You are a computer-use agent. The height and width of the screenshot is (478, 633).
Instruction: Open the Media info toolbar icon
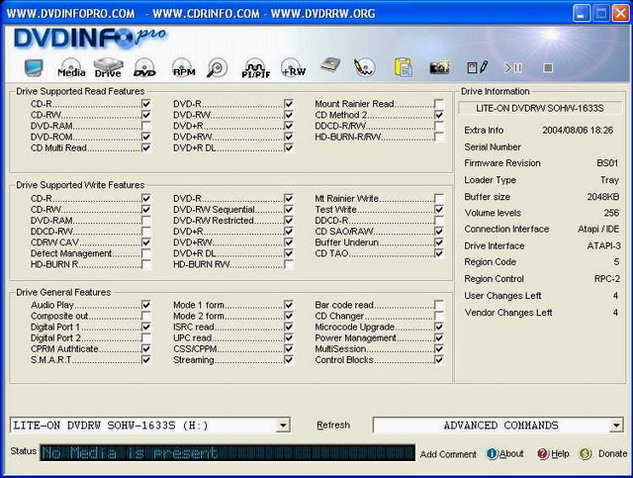[x=71, y=67]
